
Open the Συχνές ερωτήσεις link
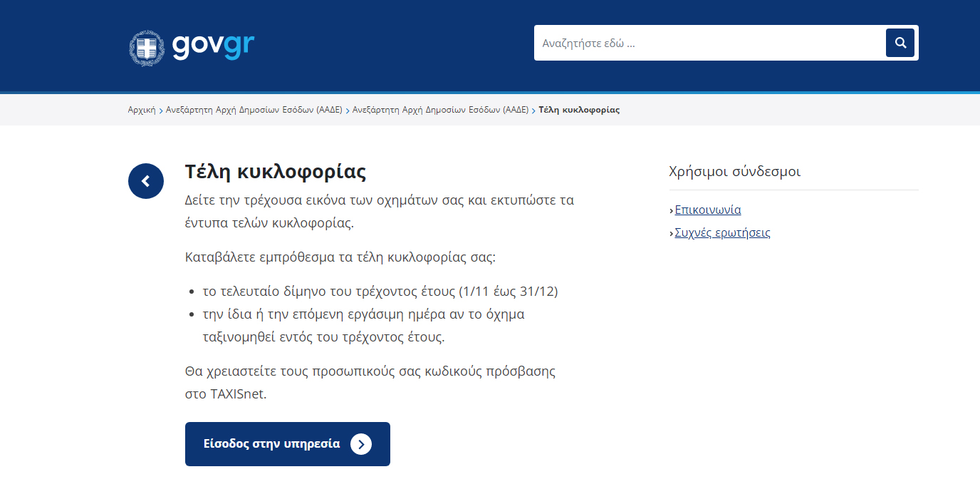[722, 232]
